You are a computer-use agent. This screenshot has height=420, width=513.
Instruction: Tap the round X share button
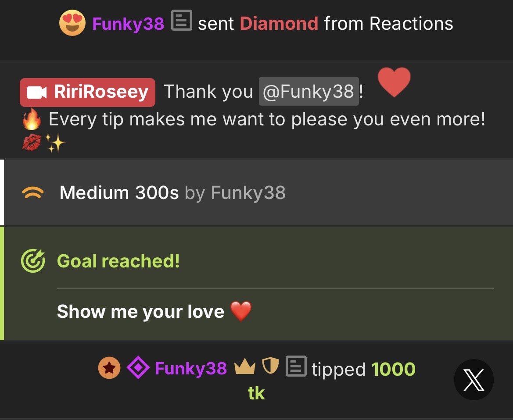click(474, 380)
